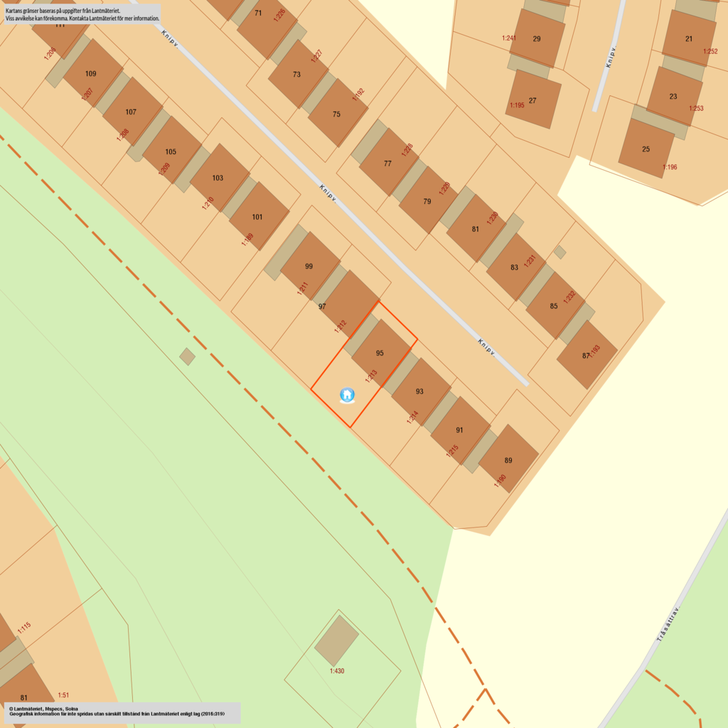This screenshot has height=728, width=728.
Task: Select house number 81 beside 1:230
Action: click(x=476, y=229)
